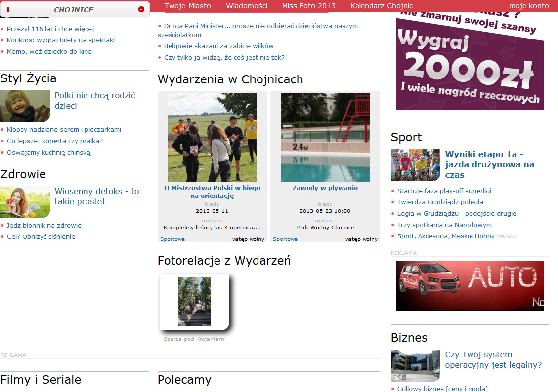This screenshot has width=558, height=392.
Task: Open Droga Pani Minister article link
Action: 258,30
